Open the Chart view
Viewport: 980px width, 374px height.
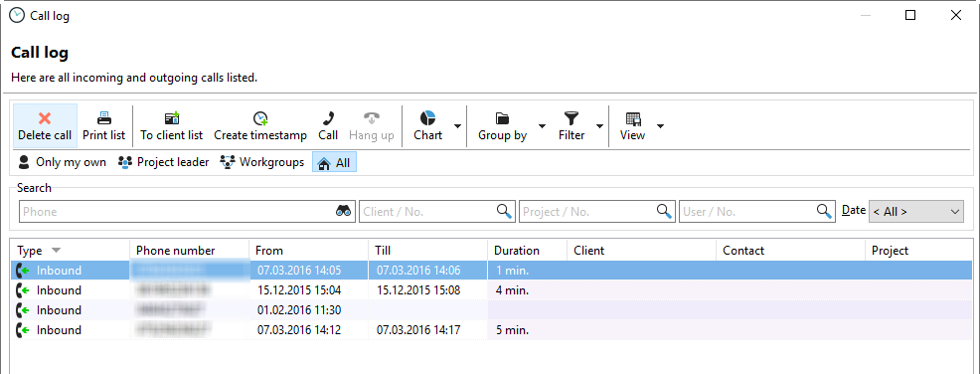[x=427, y=125]
